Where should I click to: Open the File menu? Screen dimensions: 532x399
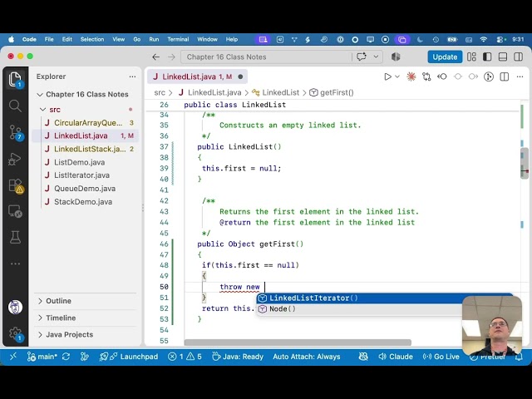click(x=49, y=39)
